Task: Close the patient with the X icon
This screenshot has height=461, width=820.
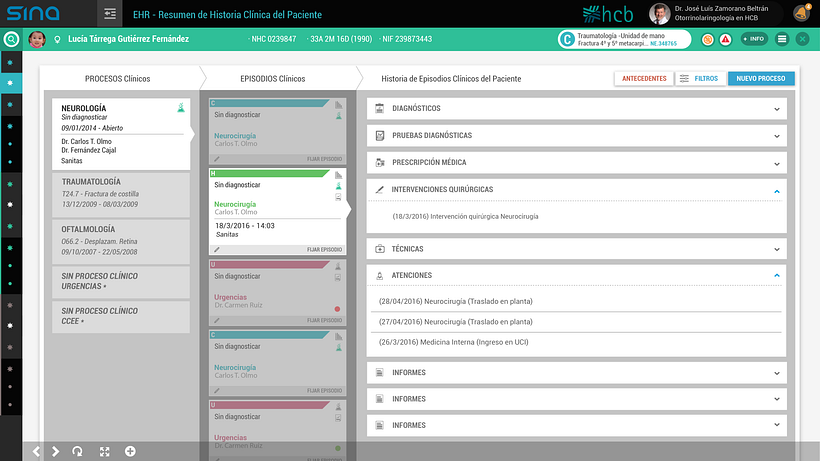Action: click(802, 39)
